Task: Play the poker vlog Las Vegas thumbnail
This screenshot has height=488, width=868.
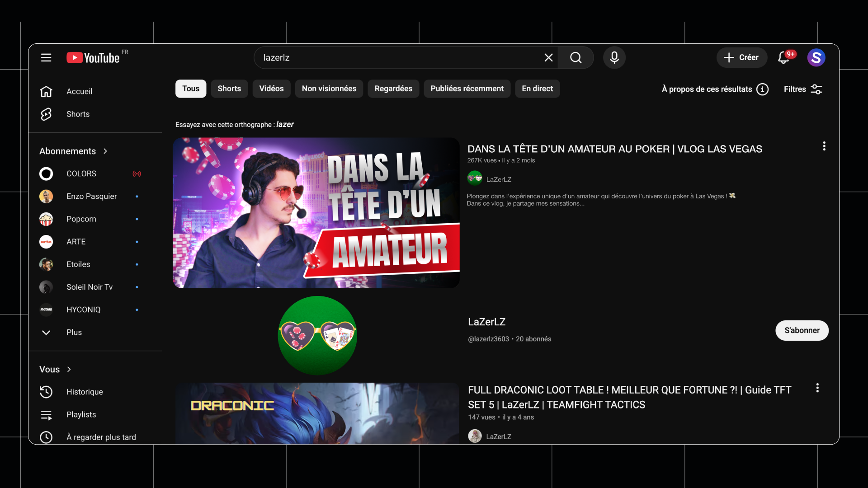Action: click(x=316, y=213)
